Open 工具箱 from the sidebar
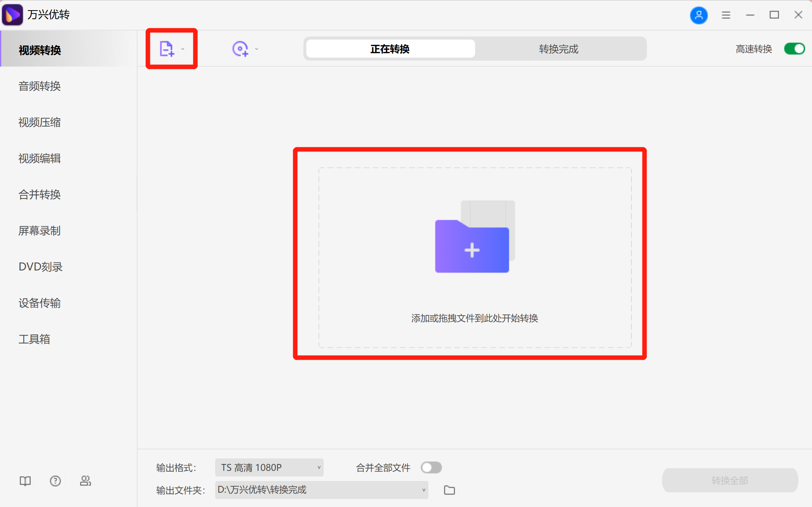 point(35,339)
